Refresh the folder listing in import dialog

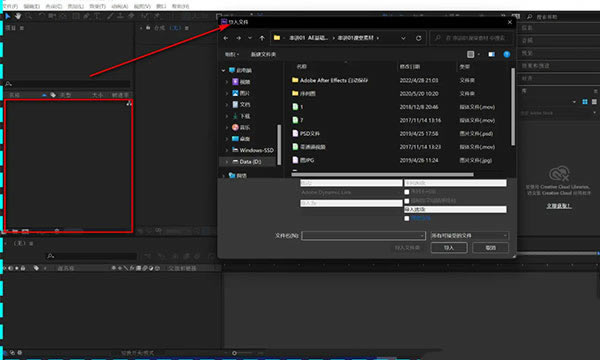[x=419, y=38]
